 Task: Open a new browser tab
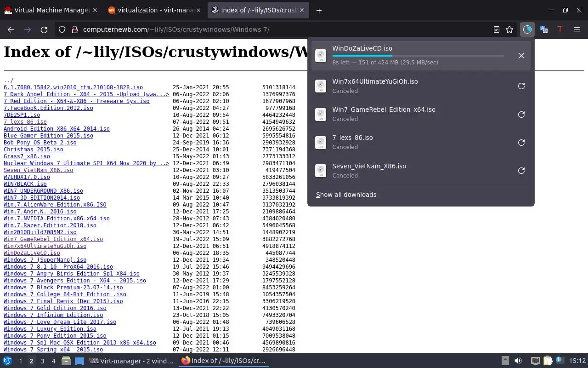tap(319, 10)
